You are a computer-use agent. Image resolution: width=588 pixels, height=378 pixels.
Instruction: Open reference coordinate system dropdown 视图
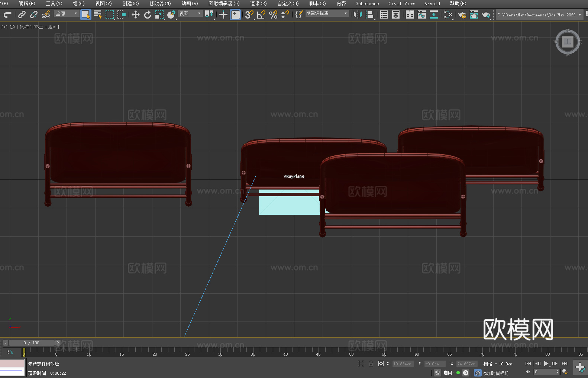[x=190, y=13]
